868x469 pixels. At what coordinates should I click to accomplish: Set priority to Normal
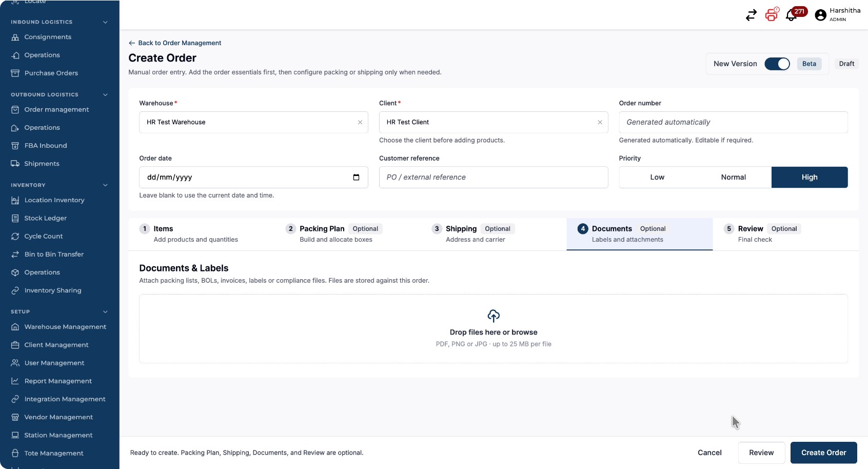[x=734, y=177]
